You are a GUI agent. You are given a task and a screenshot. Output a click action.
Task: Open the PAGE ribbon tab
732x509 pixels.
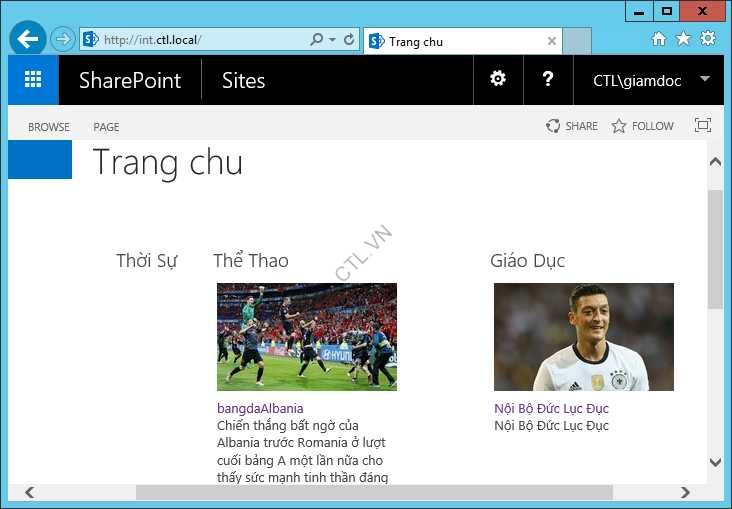106,127
